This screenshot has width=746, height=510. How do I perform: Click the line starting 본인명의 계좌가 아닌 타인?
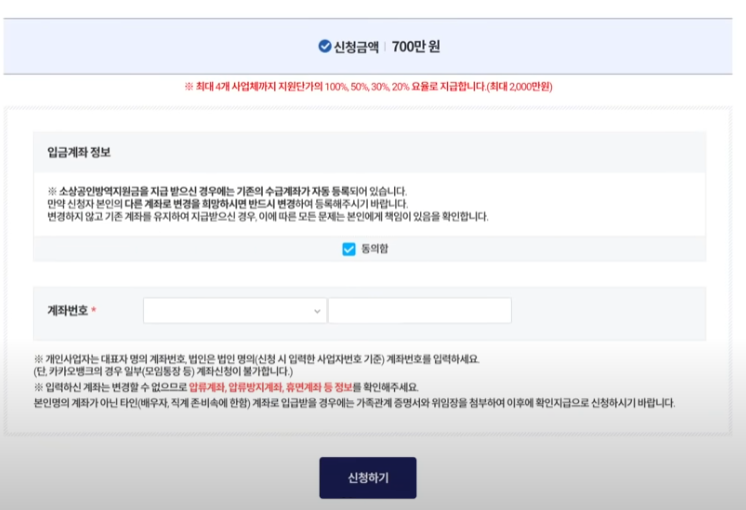[354, 403]
